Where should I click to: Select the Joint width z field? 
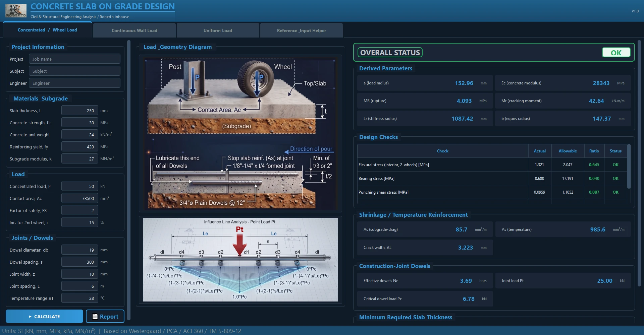coord(79,274)
